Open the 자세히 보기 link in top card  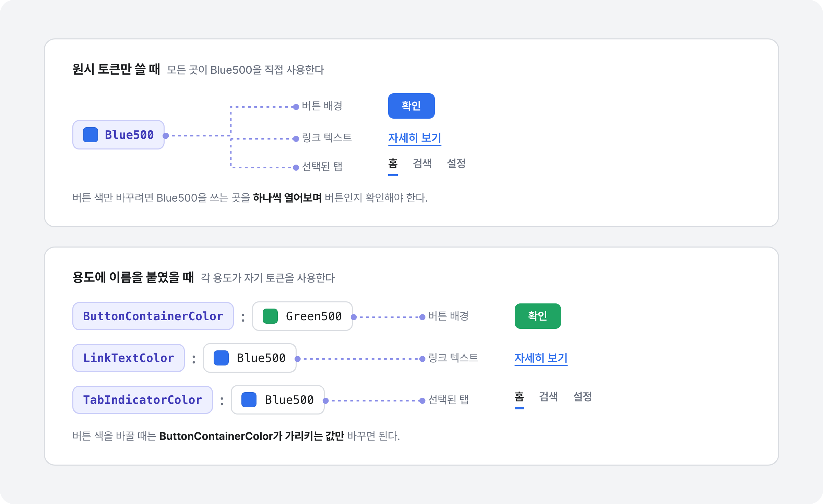pyautogui.click(x=415, y=138)
